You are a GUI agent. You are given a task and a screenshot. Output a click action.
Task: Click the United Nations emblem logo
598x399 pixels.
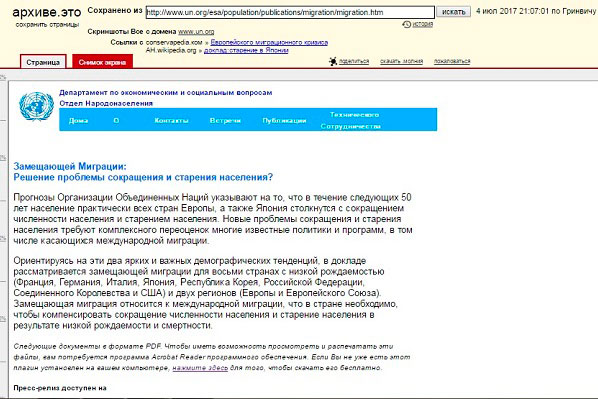(36, 106)
